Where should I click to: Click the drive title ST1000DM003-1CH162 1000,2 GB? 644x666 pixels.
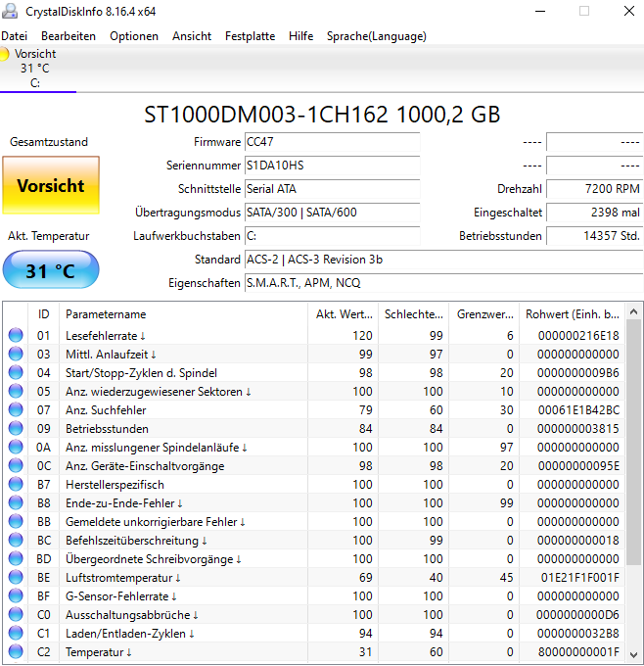322,115
